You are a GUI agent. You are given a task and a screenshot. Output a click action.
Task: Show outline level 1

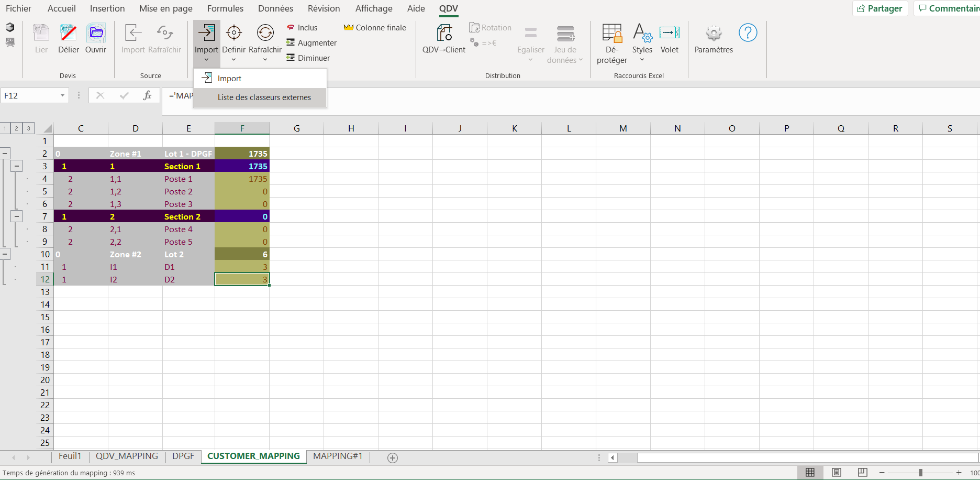coord(5,128)
